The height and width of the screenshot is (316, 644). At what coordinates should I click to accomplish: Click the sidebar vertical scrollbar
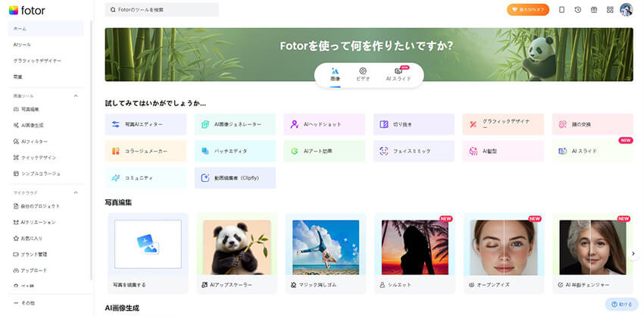[x=91, y=150]
